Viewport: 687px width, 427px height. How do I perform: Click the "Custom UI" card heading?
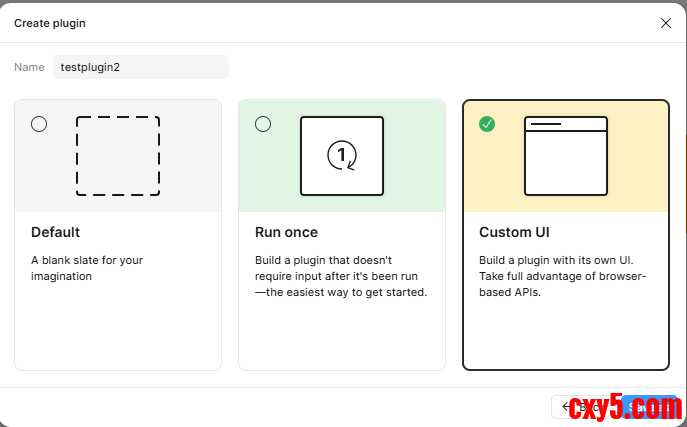click(x=514, y=233)
